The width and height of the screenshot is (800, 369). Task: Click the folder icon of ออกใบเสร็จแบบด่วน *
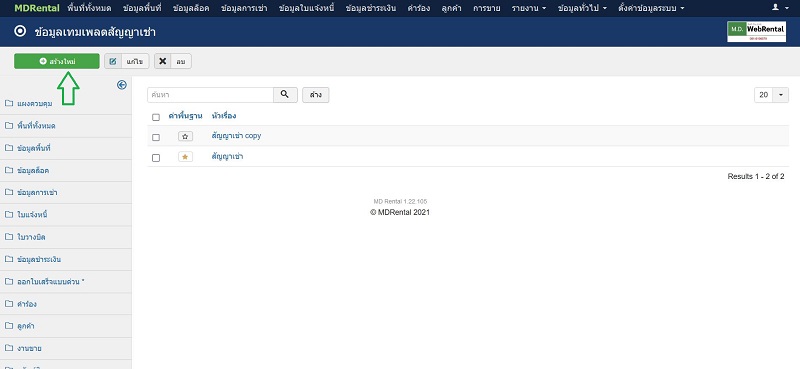[x=9, y=282]
